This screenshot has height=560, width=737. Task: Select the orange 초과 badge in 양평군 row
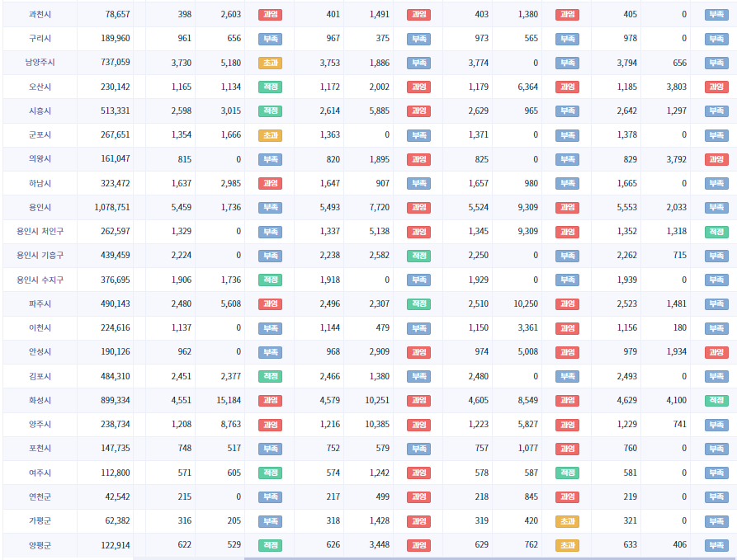[x=567, y=545]
